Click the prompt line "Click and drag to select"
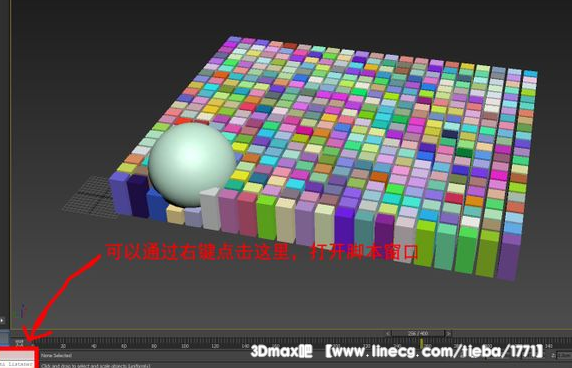Image resolution: width=572 pixels, height=368 pixels. tap(96, 365)
